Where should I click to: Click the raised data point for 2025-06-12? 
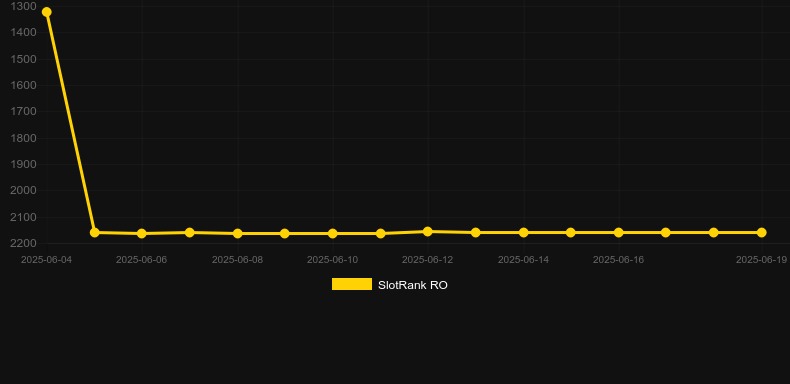(428, 231)
